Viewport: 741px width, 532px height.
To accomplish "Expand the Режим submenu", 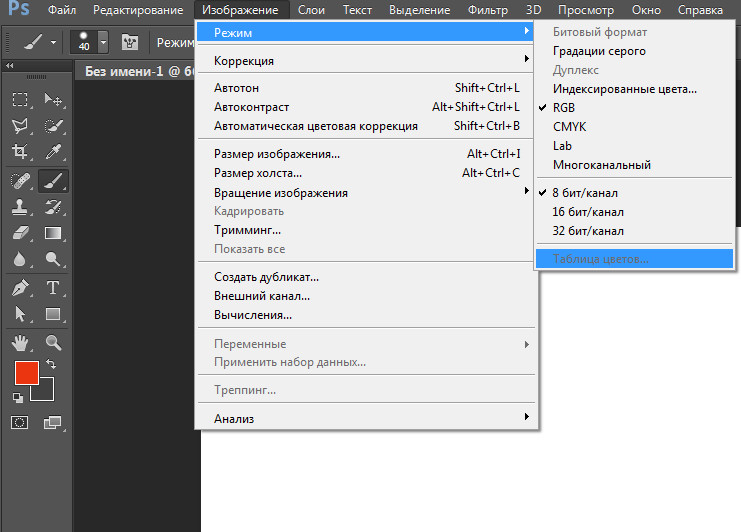I will pyautogui.click(x=365, y=32).
